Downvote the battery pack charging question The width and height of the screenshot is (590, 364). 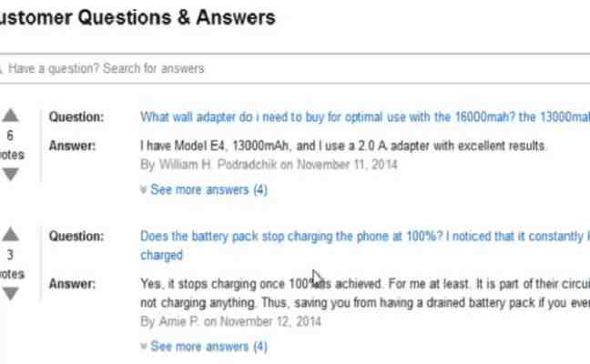coord(10,293)
